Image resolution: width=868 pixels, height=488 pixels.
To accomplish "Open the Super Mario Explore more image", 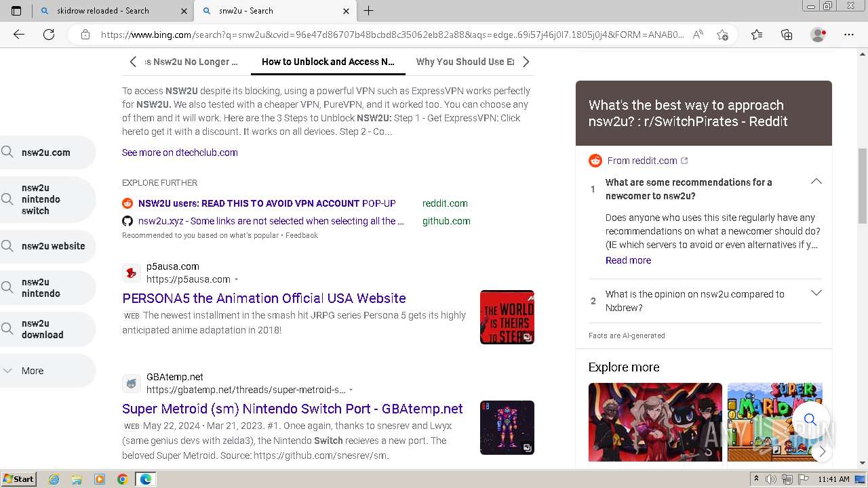I will [x=775, y=422].
